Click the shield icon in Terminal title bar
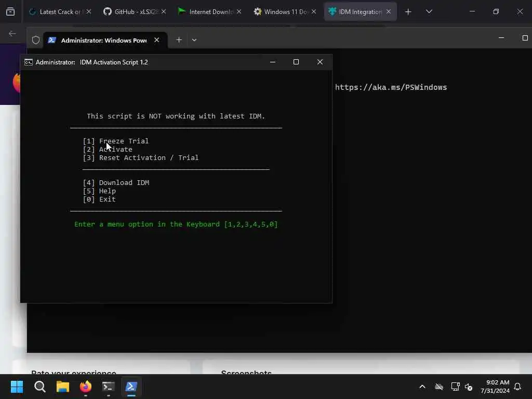 tap(36, 40)
